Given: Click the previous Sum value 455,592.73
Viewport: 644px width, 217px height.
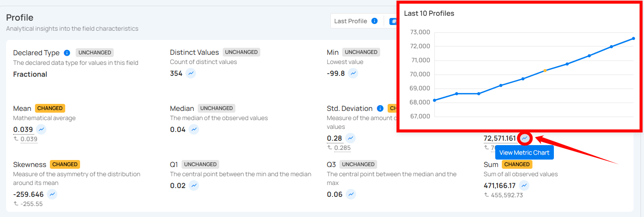Looking at the screenshot, I should (507, 195).
